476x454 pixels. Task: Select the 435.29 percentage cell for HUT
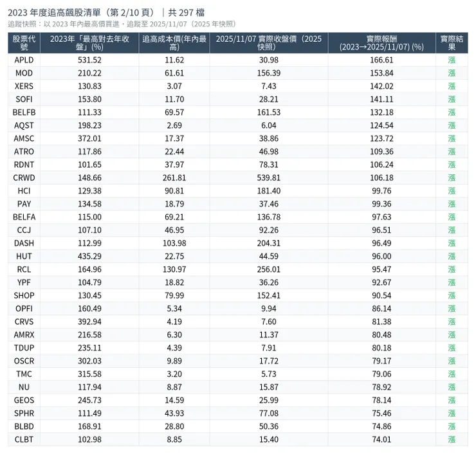[89, 256]
